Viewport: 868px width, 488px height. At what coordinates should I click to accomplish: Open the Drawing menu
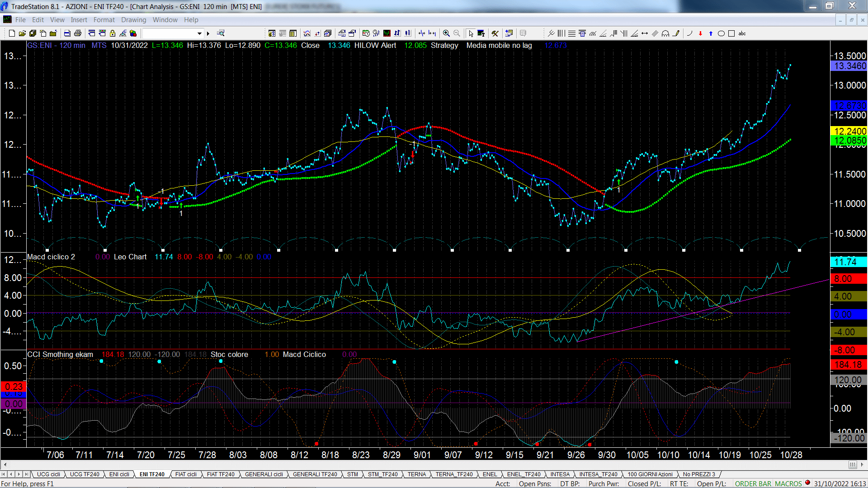pyautogui.click(x=133, y=20)
